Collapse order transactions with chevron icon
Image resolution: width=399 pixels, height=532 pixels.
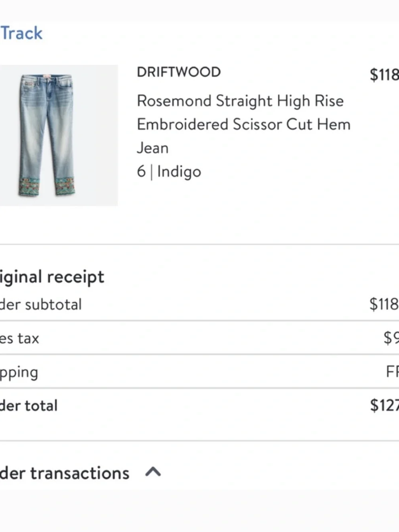[153, 473]
